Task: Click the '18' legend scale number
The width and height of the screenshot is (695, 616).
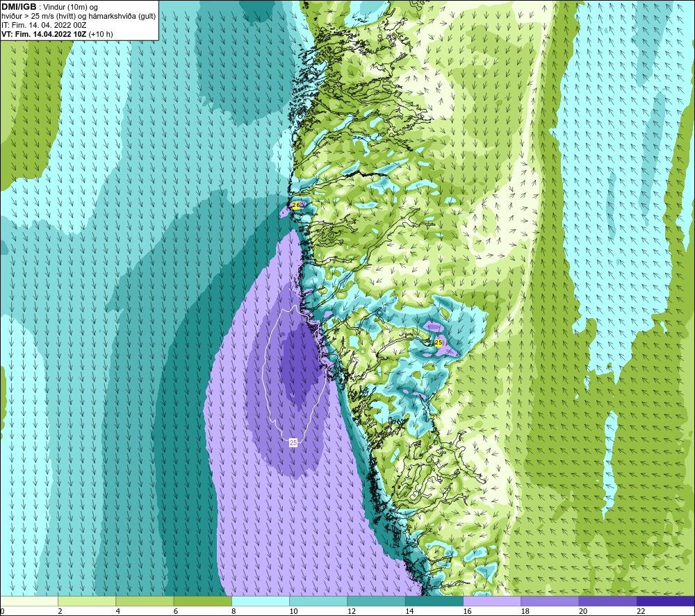Action: click(525, 611)
